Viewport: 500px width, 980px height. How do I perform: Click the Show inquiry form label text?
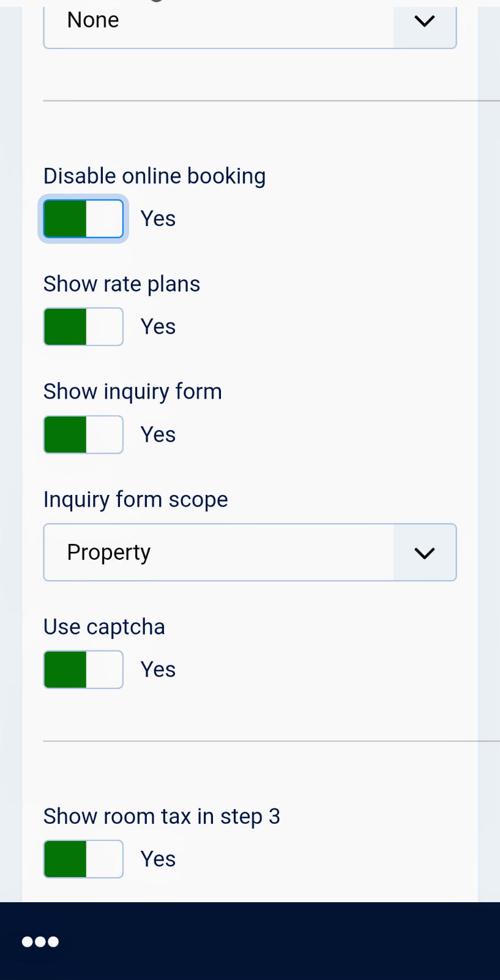point(132,391)
